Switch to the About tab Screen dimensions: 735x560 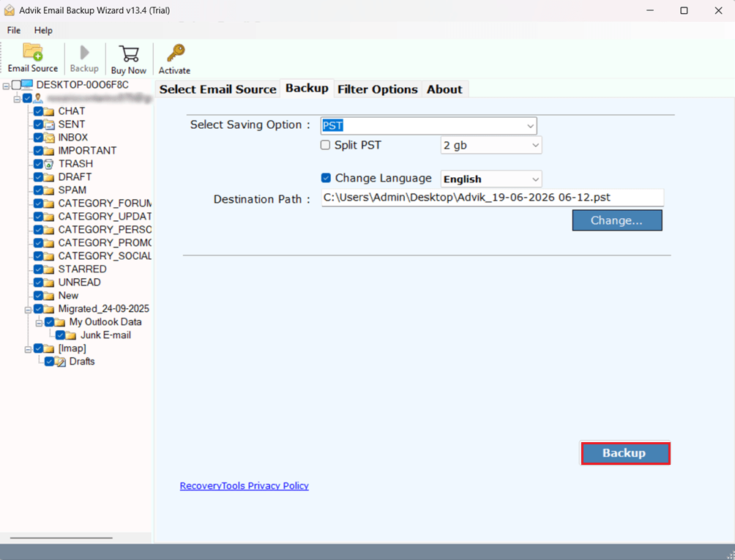pyautogui.click(x=444, y=89)
